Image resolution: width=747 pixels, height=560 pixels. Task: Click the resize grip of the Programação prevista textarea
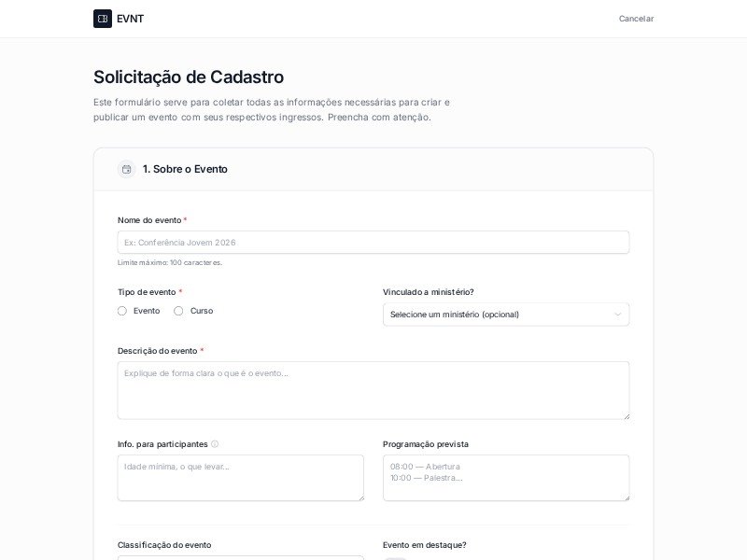pyautogui.click(x=626, y=498)
